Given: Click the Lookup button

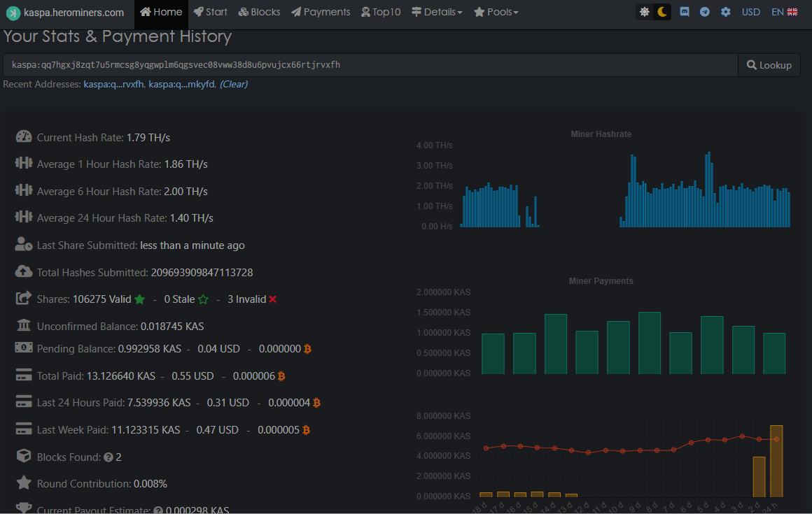Looking at the screenshot, I should click(769, 65).
